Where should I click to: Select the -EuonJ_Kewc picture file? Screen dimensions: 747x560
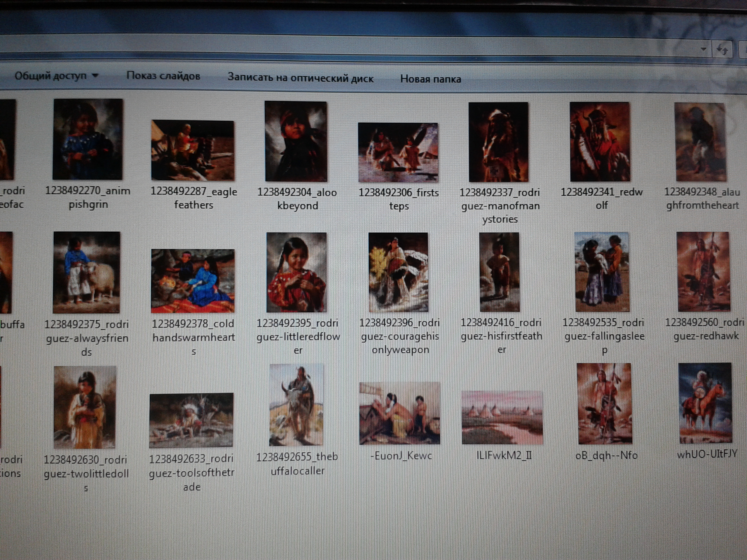point(399,413)
